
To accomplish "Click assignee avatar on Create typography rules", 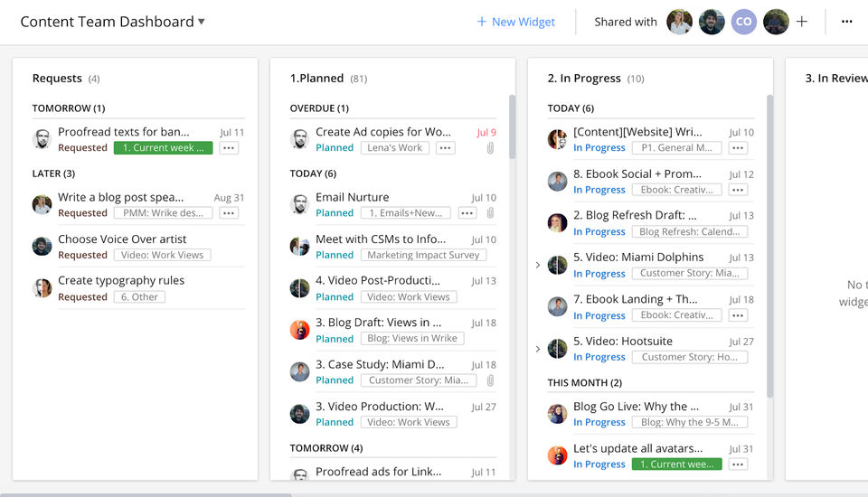I will coord(42,287).
